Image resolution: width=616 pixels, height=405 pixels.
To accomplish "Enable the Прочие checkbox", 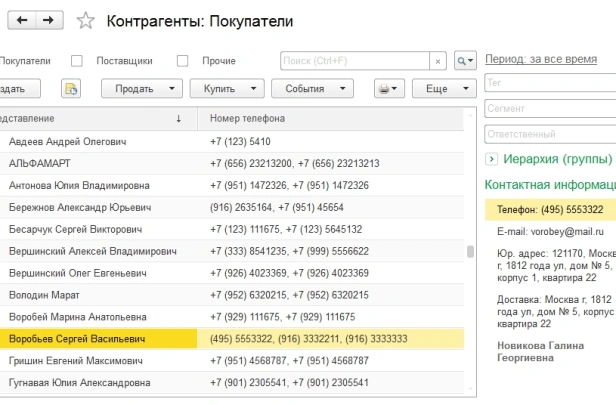I will (x=182, y=61).
